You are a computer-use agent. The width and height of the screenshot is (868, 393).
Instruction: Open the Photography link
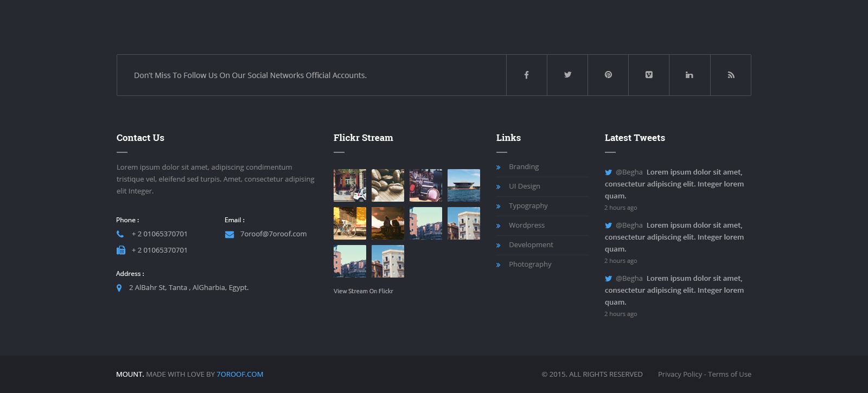tap(529, 265)
